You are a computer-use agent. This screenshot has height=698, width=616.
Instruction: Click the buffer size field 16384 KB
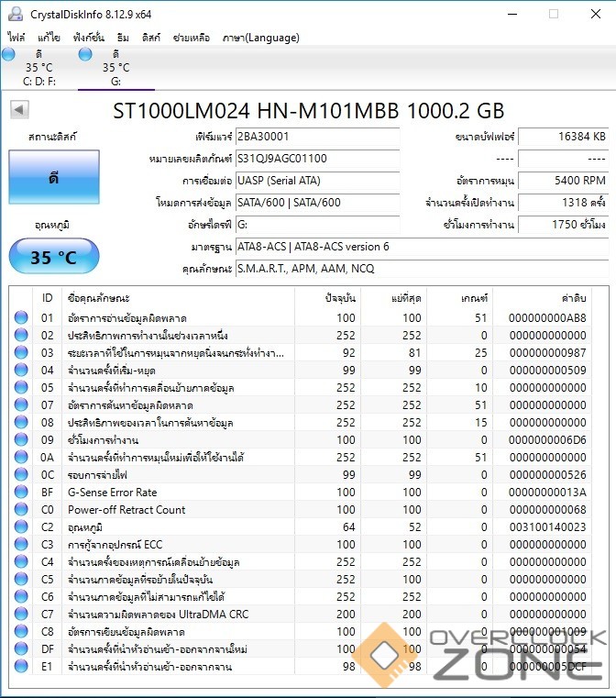pyautogui.click(x=563, y=137)
